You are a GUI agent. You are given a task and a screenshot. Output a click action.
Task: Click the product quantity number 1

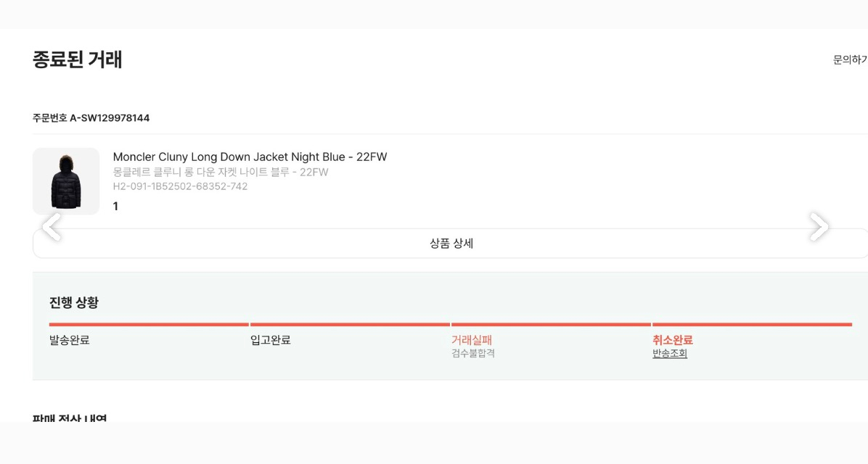(115, 207)
